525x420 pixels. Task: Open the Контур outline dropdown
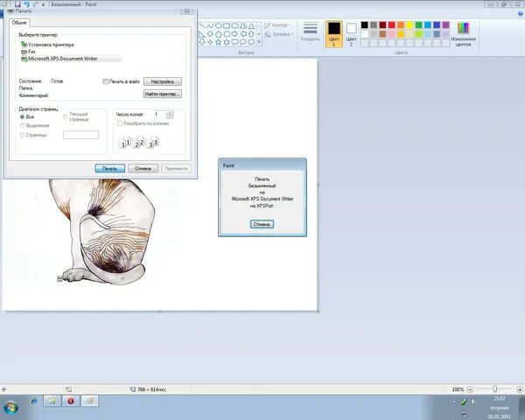click(x=278, y=25)
